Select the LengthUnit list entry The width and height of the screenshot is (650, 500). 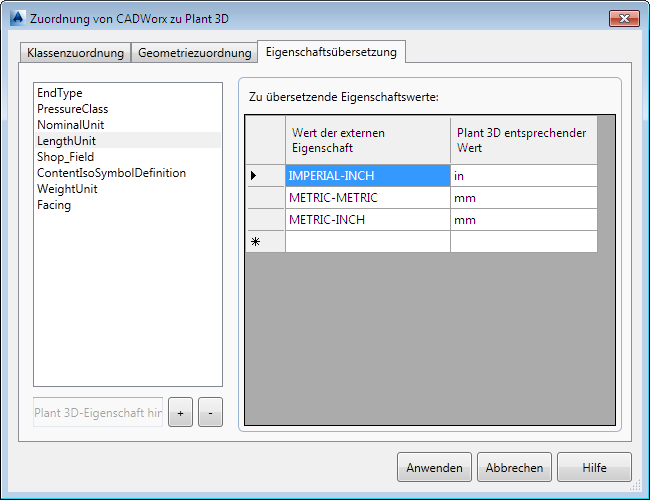click(x=127, y=141)
